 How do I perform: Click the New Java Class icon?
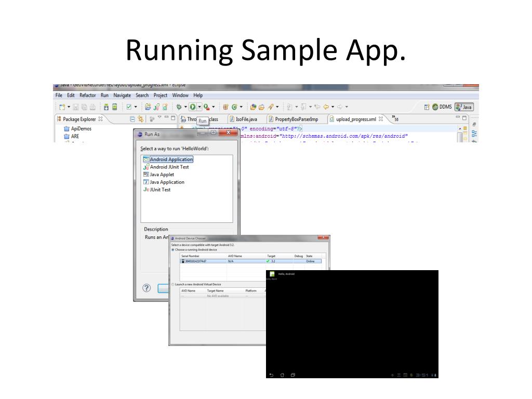[234, 107]
